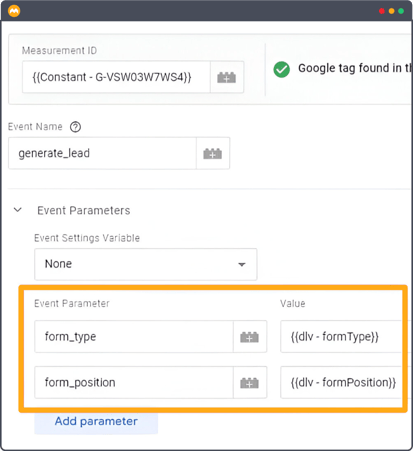
Task: Click the Add parameter button
Action: (96, 422)
